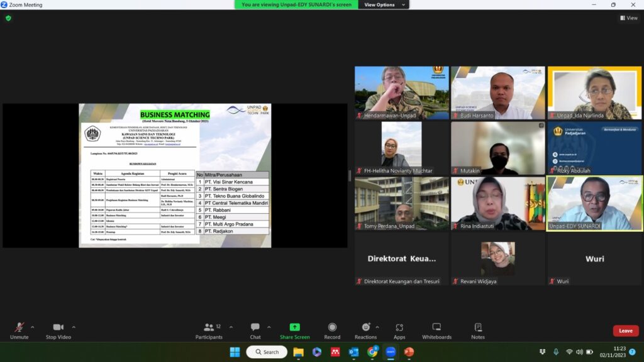Select Unpad-EDY SUNARDI video tile
The height and width of the screenshot is (362, 644).
click(594, 204)
